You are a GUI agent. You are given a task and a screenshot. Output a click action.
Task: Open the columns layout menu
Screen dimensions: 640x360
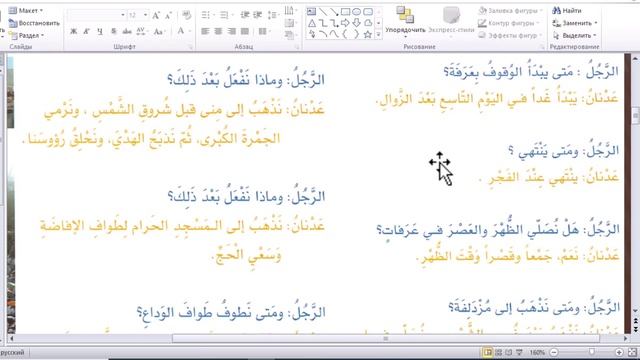[x=264, y=31]
